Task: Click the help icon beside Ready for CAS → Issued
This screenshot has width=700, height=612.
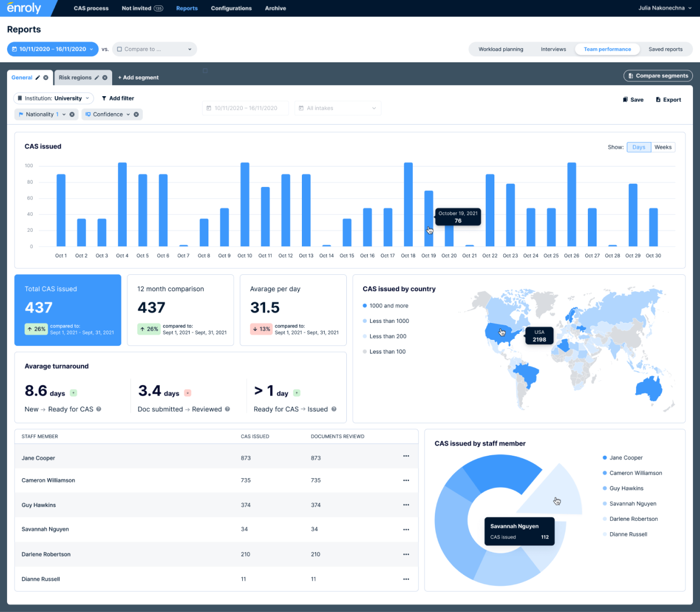Action: coord(334,409)
